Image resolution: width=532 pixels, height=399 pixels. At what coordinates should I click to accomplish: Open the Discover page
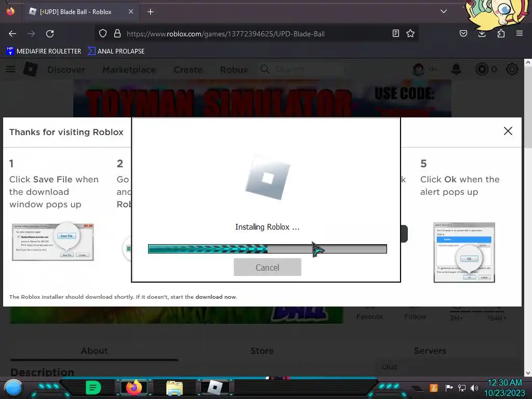[x=66, y=70]
